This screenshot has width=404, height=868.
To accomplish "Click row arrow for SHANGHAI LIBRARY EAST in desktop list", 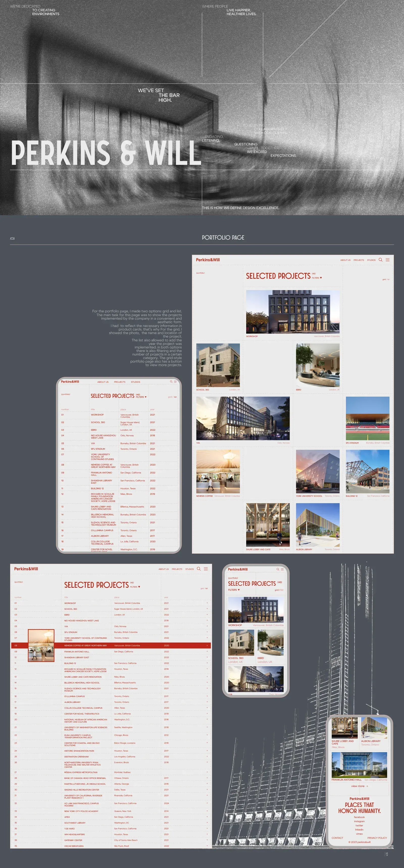I will (207, 657).
